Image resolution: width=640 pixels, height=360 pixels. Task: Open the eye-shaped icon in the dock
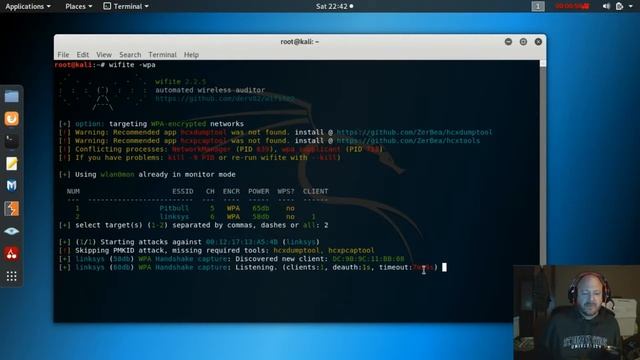point(11,231)
